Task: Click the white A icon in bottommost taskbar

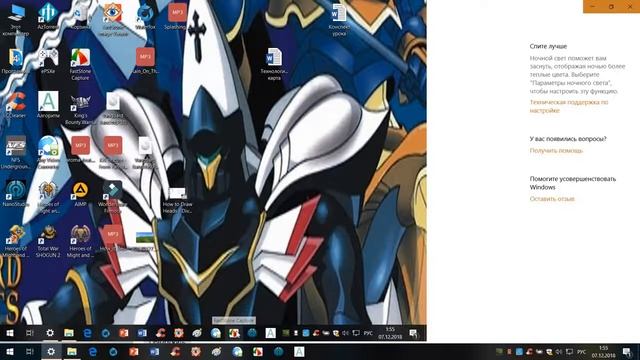Action: (x=299, y=351)
